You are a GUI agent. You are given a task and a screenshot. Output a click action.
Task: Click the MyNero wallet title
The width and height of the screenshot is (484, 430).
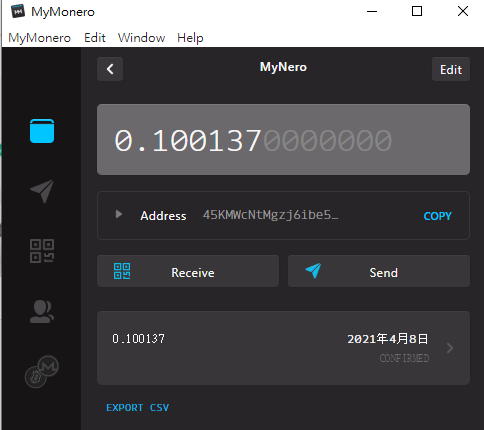283,67
